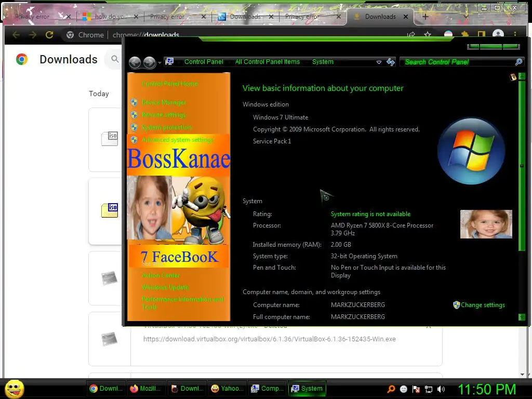Click the yellow iso file icon
532x399 pixels.
pos(110,210)
